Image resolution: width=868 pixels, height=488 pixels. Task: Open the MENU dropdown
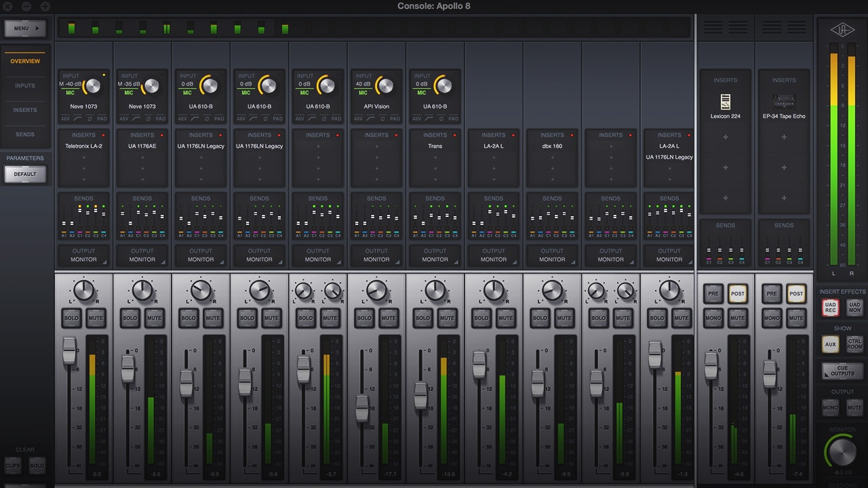[25, 28]
